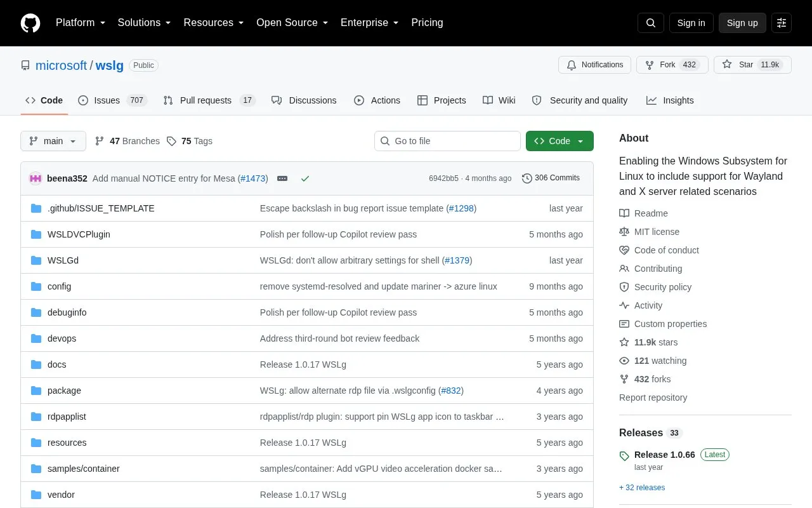This screenshot has width=812, height=508.
Task: Click the vendor folder icon
Action: point(36,495)
